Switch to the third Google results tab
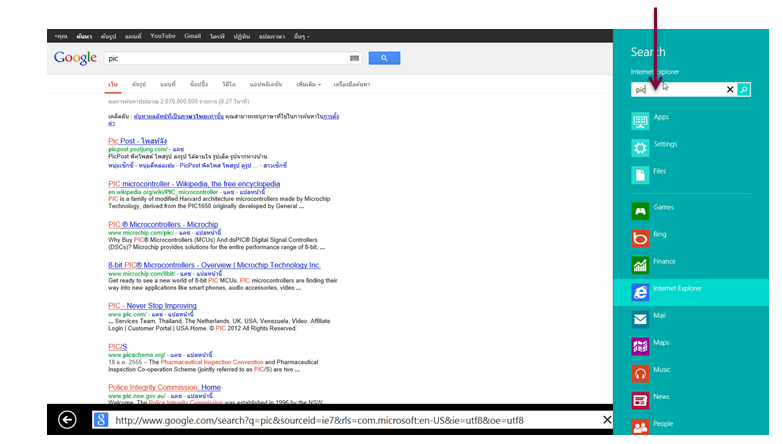The height and width of the screenshot is (444, 782). (x=168, y=84)
